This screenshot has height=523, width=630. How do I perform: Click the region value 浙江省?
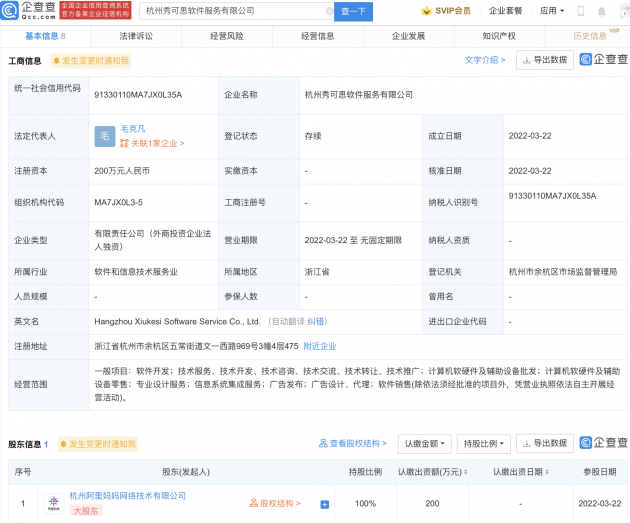(317, 272)
